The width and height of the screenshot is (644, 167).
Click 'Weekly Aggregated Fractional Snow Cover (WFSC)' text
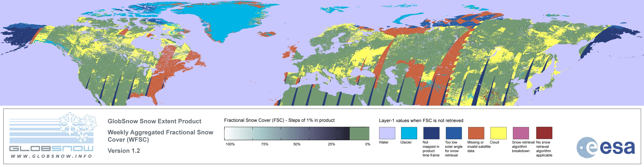pyautogui.click(x=160, y=136)
